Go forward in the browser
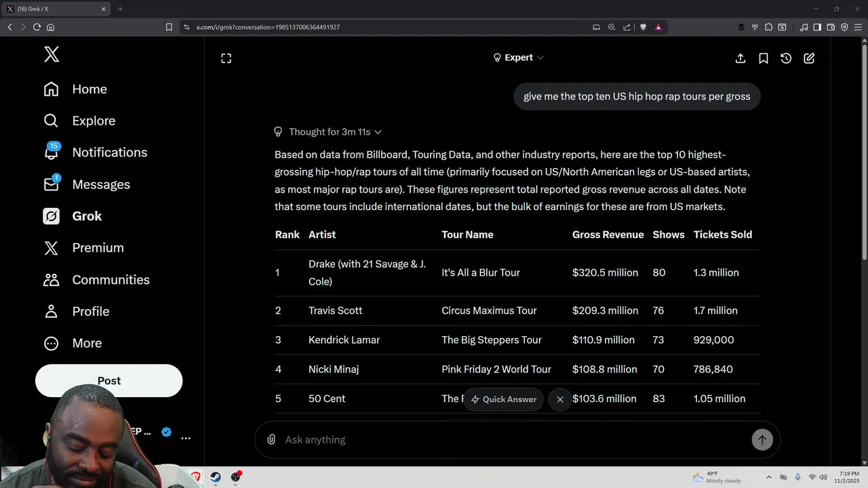The height and width of the screenshot is (488, 868). pyautogui.click(x=23, y=27)
